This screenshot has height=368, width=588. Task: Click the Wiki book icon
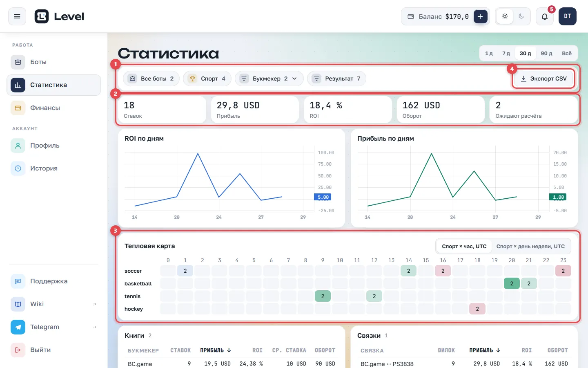click(x=18, y=304)
